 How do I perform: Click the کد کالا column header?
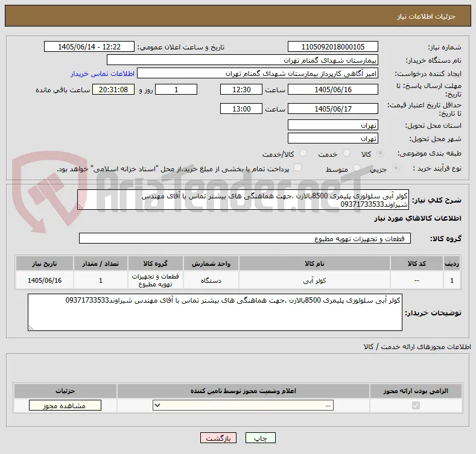[416, 263]
